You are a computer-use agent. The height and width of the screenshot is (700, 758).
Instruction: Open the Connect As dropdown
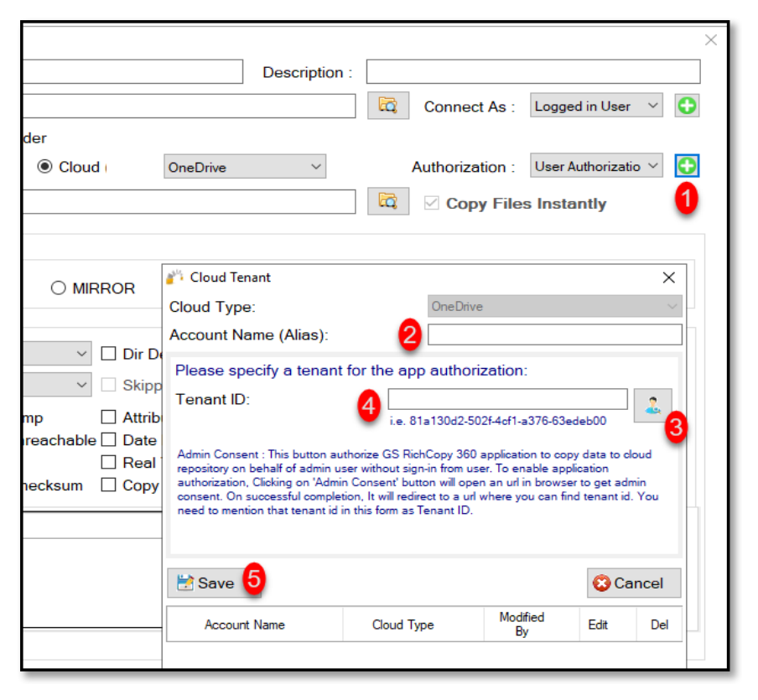[x=596, y=106]
